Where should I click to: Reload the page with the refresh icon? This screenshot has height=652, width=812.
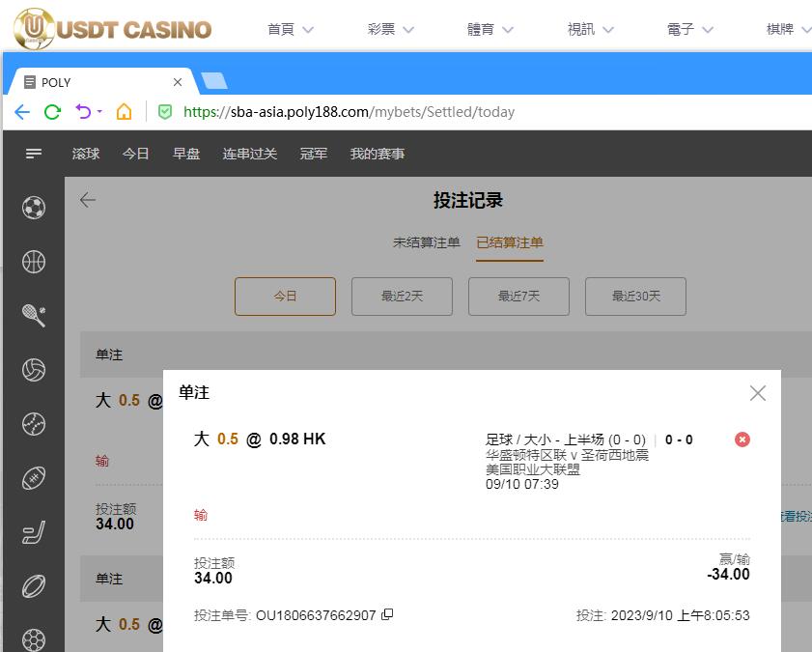(x=52, y=112)
